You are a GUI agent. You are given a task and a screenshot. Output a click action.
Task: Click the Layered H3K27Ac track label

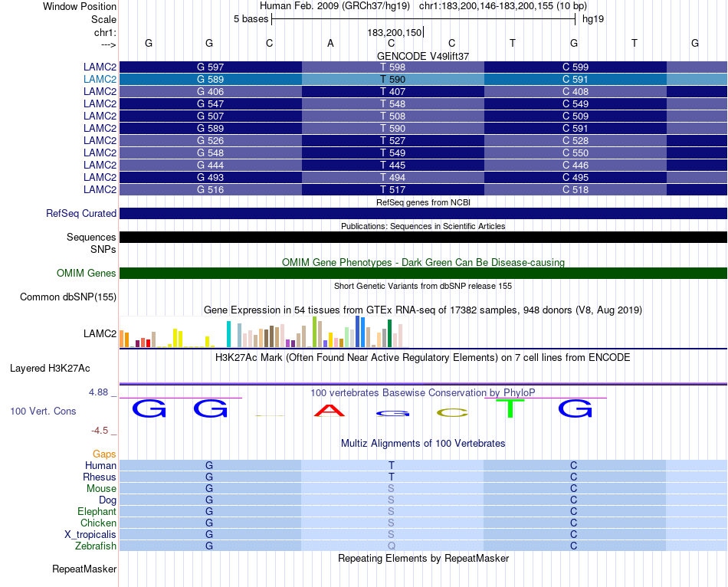pyautogui.click(x=50, y=369)
